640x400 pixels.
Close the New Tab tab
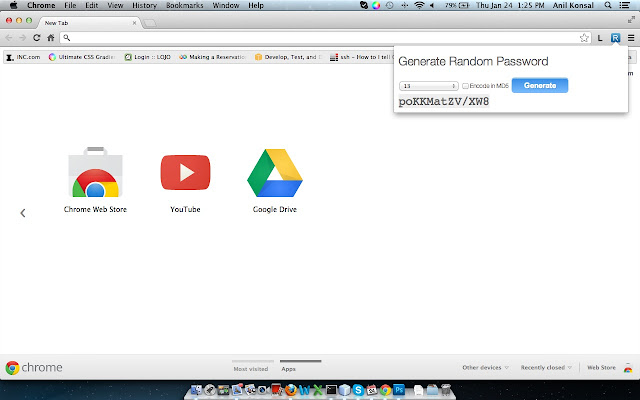tap(134, 23)
